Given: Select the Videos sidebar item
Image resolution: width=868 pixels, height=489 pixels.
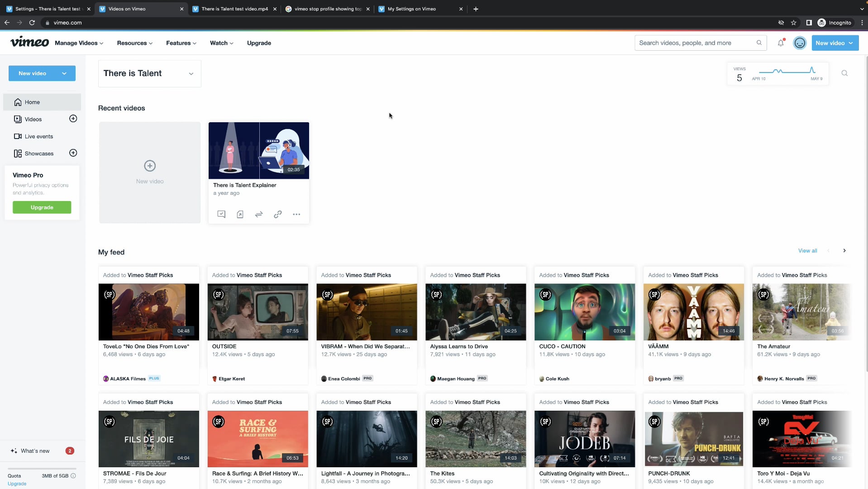Looking at the screenshot, I should point(33,119).
